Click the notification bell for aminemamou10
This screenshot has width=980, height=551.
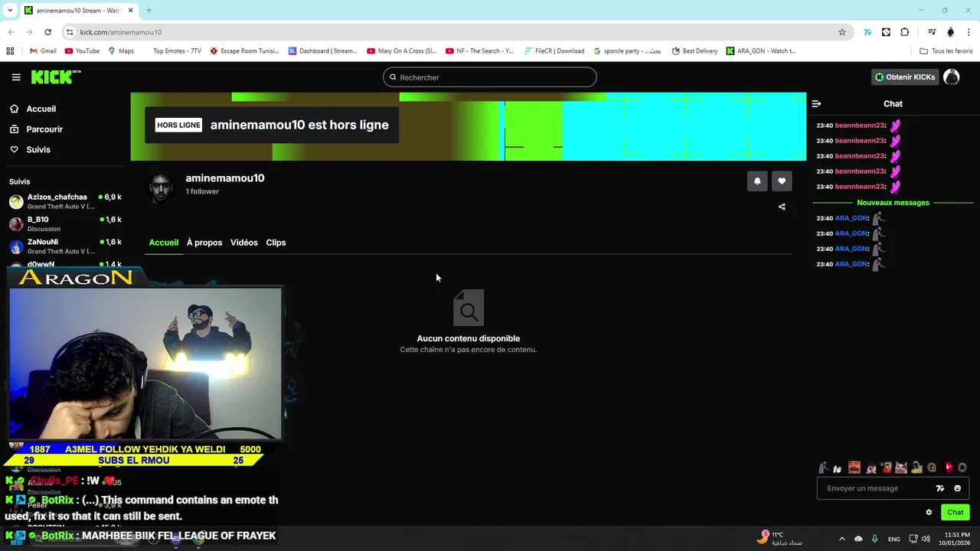tap(757, 181)
